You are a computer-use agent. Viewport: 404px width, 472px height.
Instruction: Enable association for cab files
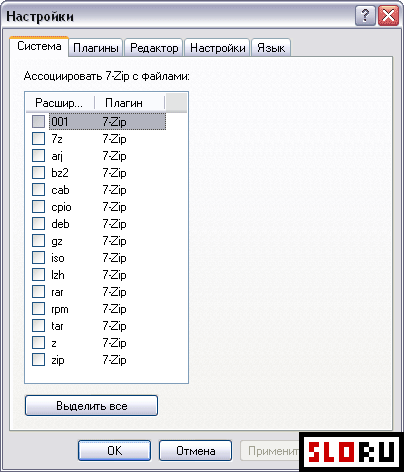click(x=38, y=190)
